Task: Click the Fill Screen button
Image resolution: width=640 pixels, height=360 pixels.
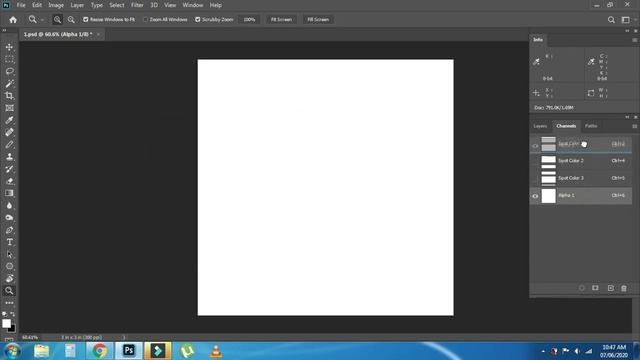Action: 318,20
